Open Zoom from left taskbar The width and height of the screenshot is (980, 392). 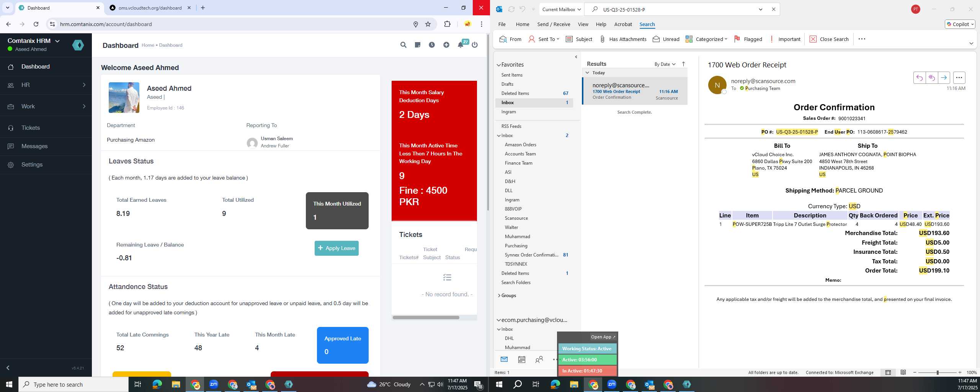pos(214,384)
